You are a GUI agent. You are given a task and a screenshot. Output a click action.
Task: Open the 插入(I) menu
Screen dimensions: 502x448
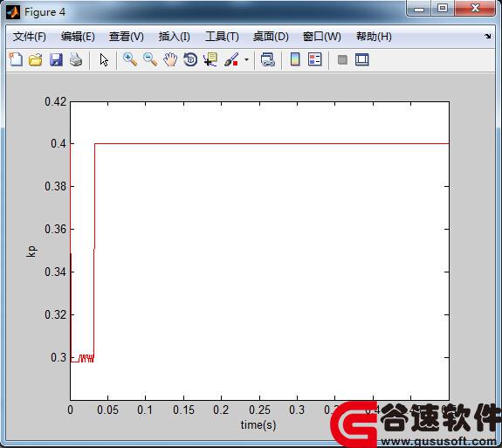tap(174, 37)
